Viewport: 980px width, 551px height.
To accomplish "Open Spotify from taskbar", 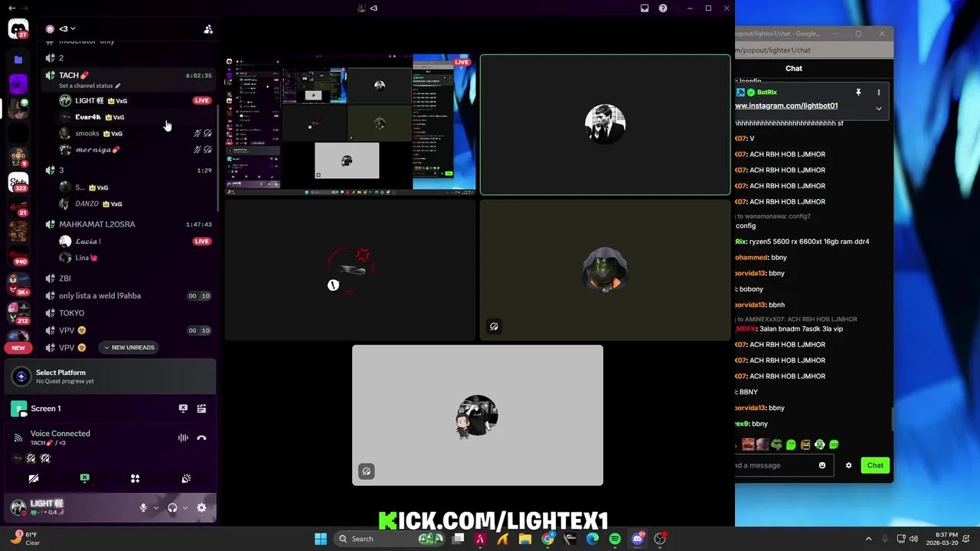I will tap(615, 539).
